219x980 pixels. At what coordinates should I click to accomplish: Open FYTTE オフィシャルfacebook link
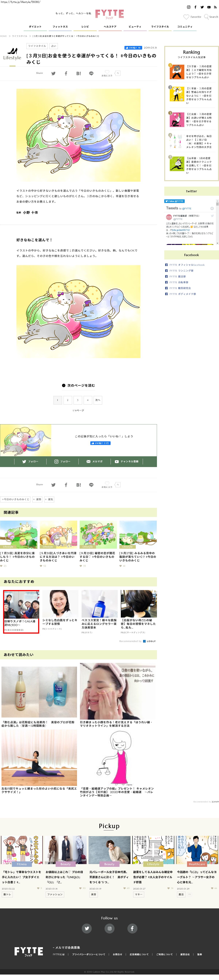pos(187,265)
